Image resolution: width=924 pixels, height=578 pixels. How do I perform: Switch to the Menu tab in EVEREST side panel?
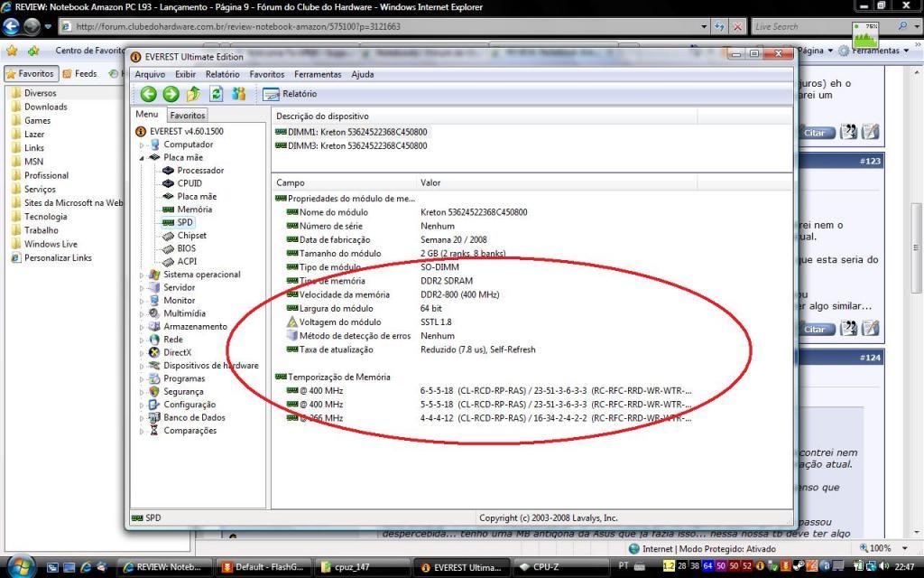[147, 115]
